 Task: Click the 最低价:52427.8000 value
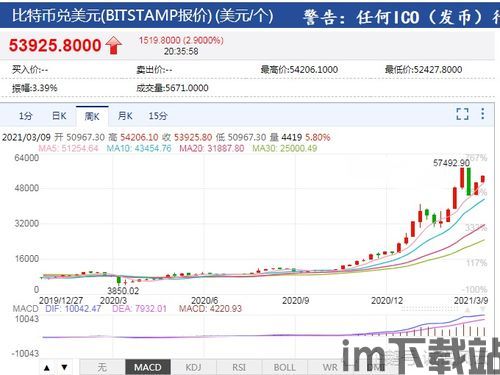click(423, 70)
